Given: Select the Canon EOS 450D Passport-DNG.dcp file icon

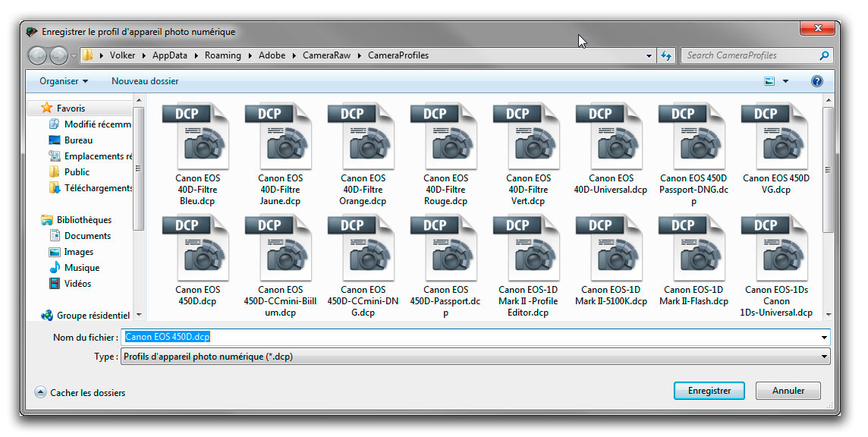Looking at the screenshot, I should (693, 137).
